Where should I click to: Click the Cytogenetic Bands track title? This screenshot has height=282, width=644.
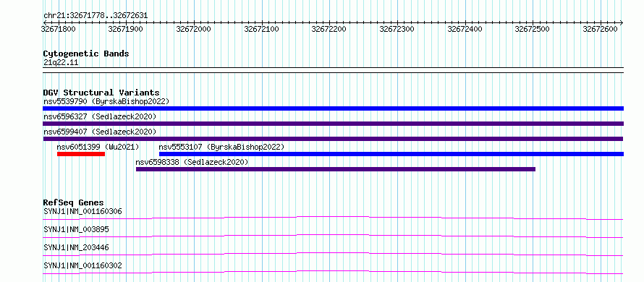(86, 54)
